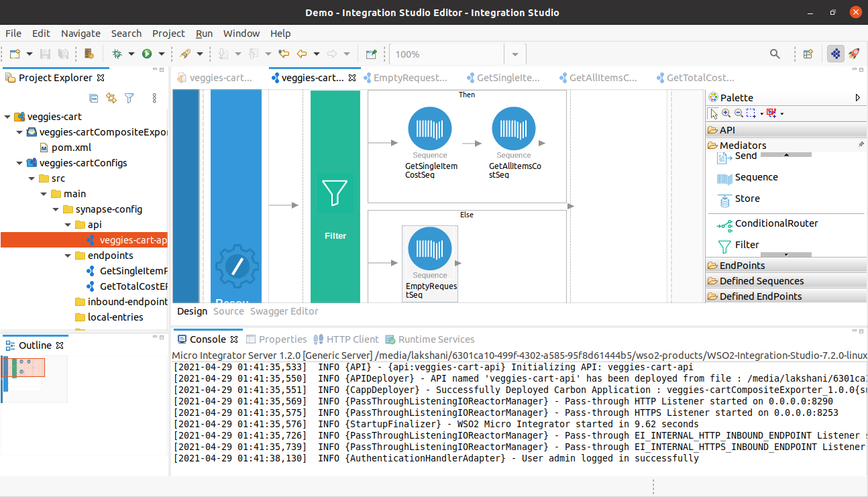Screen dimensions: 868x497
Task: Open the Window menu
Action: pyautogui.click(x=241, y=34)
